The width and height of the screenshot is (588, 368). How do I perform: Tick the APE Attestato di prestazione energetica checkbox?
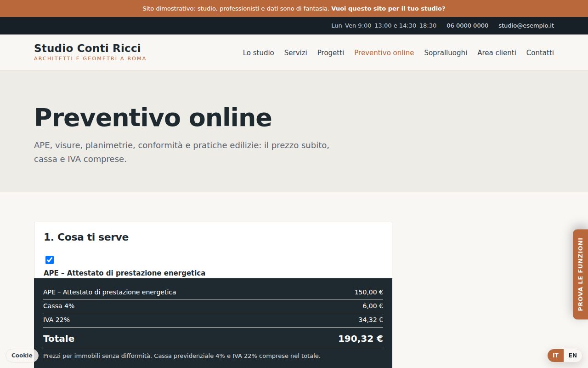pyautogui.click(x=50, y=260)
